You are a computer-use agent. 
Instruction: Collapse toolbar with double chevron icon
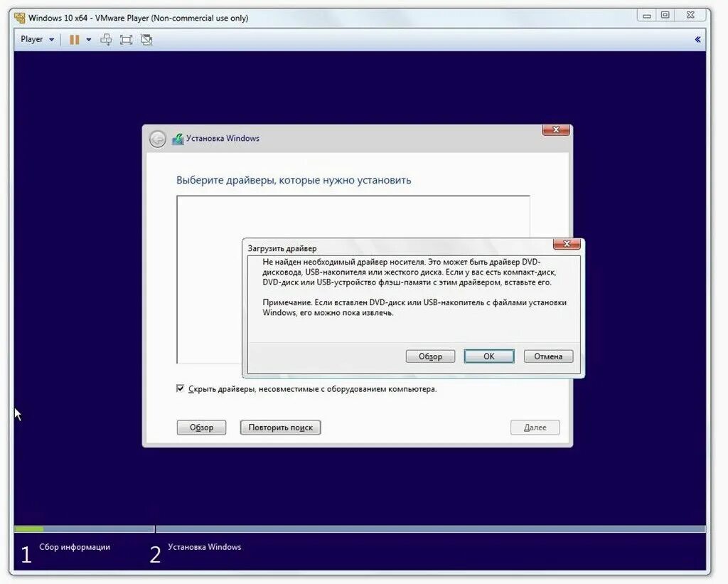tap(697, 40)
